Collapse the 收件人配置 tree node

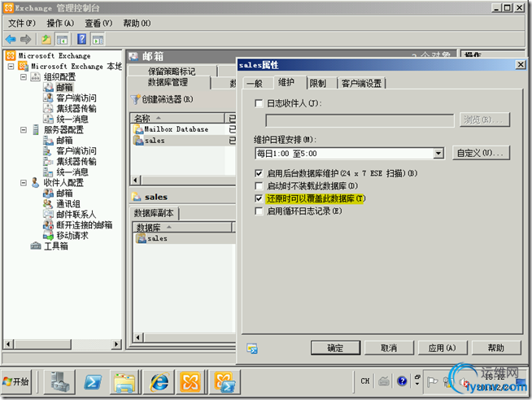24,183
